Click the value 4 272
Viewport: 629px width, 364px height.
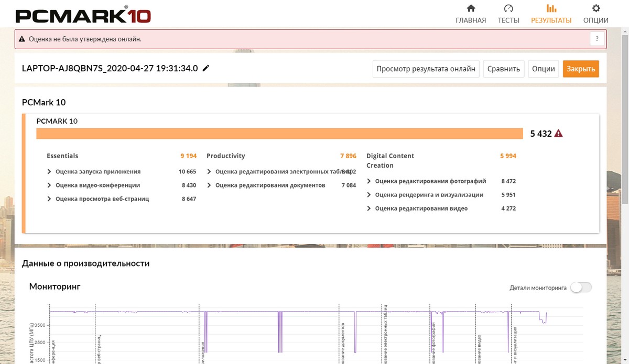[x=508, y=208]
